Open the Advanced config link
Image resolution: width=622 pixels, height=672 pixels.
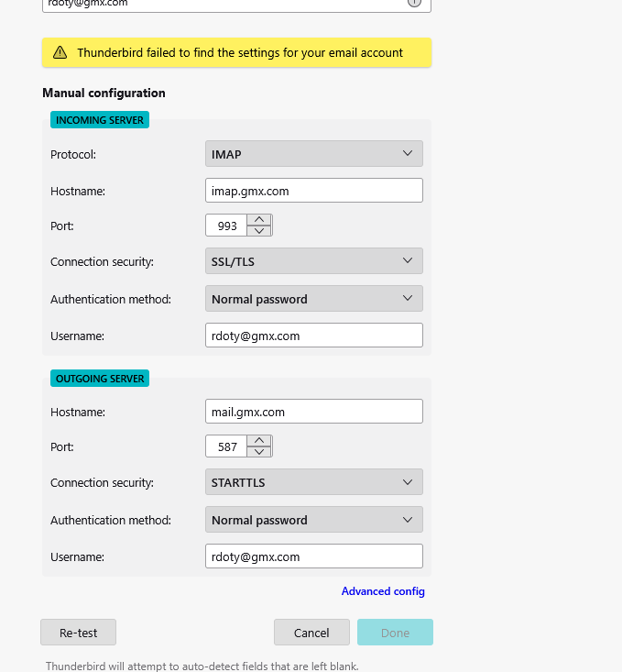383,591
